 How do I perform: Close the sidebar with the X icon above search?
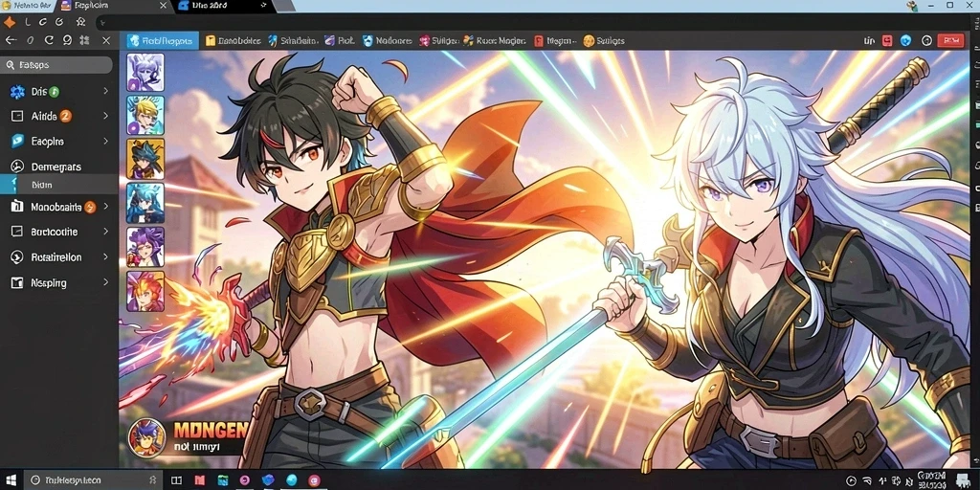pos(106,40)
